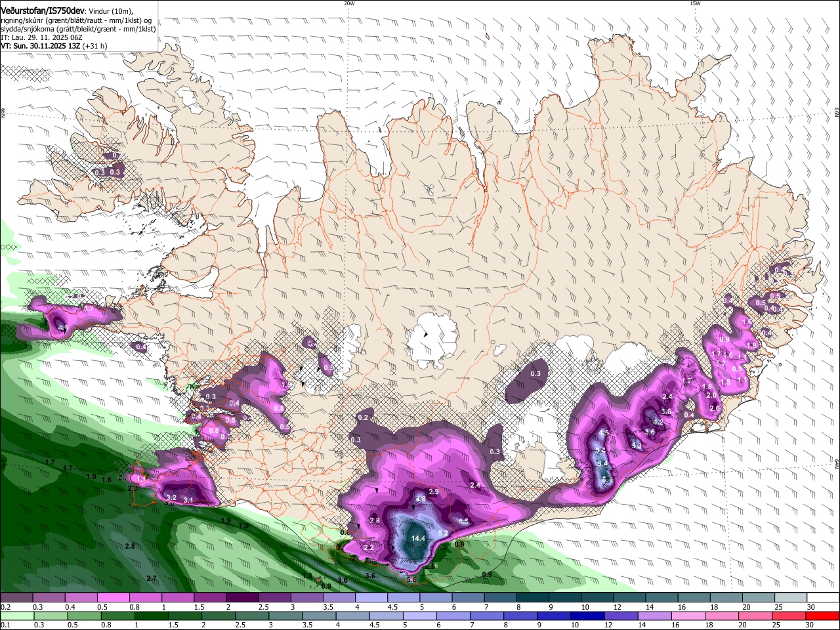The width and height of the screenshot is (840, 630).
Task: Pick the bright red swatch labeled 30 in lower legend
Action: pos(822,616)
